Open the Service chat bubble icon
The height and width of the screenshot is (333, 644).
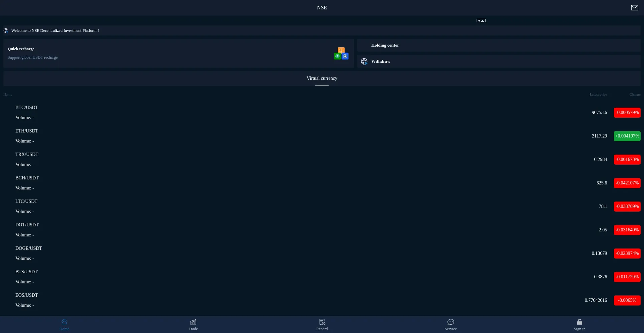click(x=451, y=322)
